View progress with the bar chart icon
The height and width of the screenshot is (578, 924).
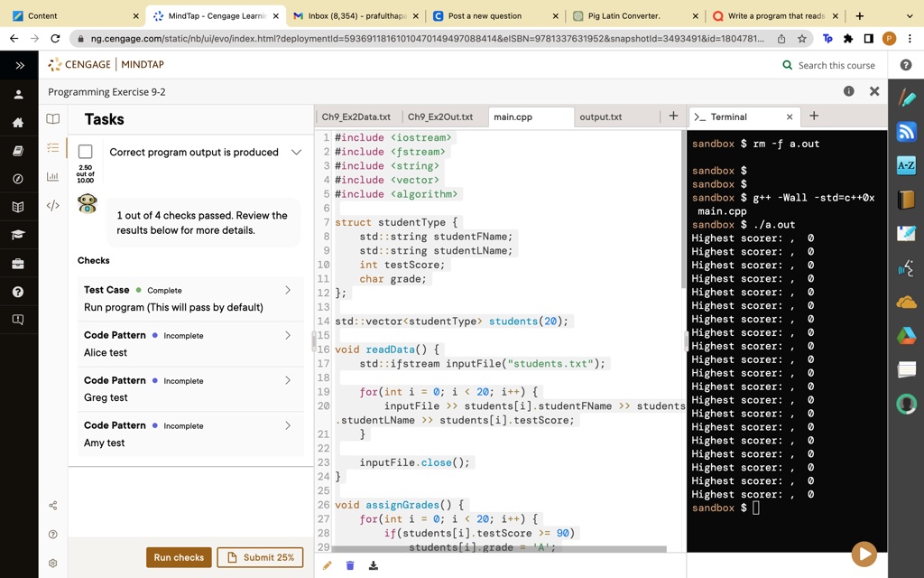click(52, 175)
